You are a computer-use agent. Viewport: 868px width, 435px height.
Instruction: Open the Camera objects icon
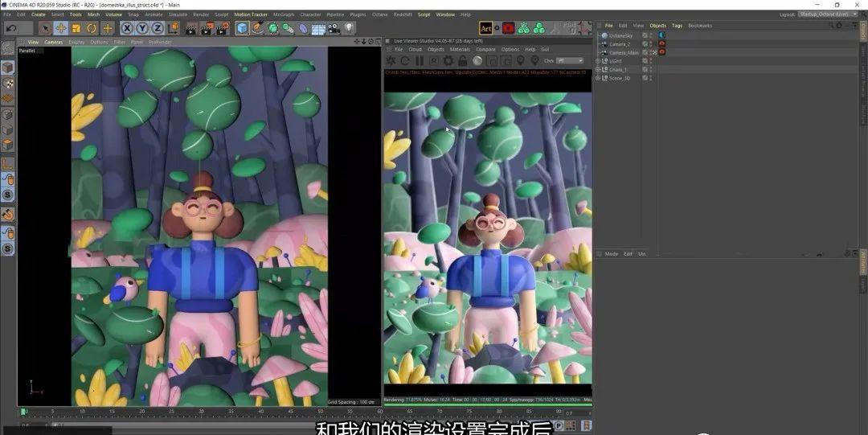(334, 28)
